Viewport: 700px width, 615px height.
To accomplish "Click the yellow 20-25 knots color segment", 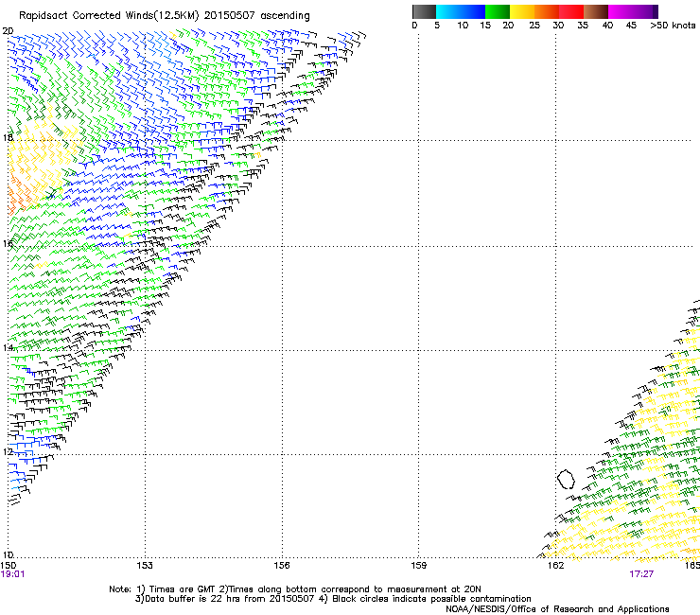I will point(522,11).
